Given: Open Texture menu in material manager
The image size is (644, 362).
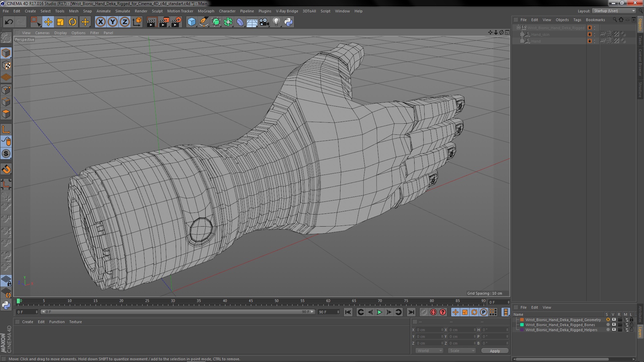Looking at the screenshot, I should coord(75,322).
